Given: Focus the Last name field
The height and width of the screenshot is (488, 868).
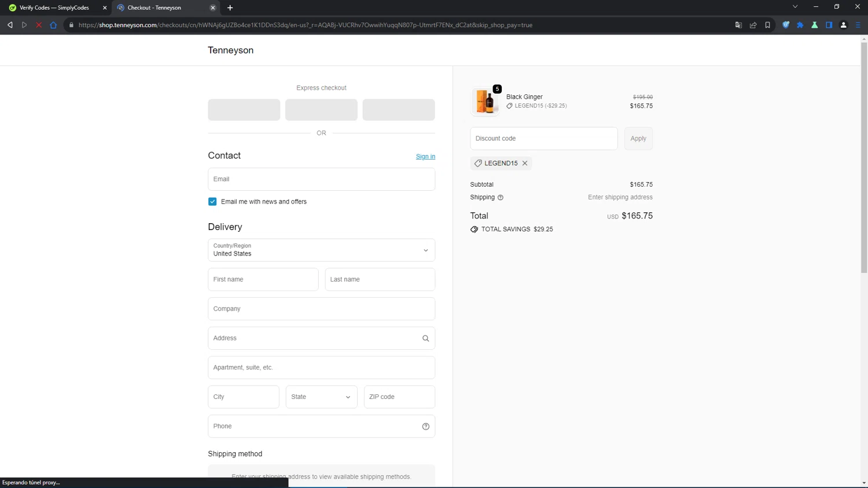Looking at the screenshot, I should tap(380, 279).
